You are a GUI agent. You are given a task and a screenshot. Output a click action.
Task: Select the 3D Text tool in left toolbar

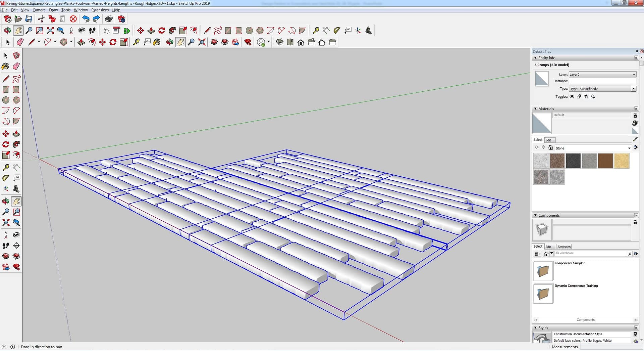click(16, 189)
